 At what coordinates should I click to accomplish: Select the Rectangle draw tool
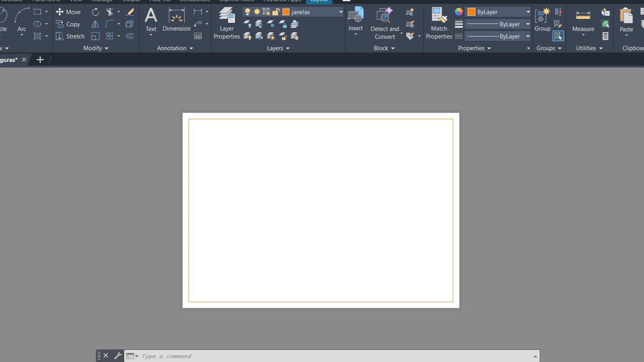pos(37,12)
